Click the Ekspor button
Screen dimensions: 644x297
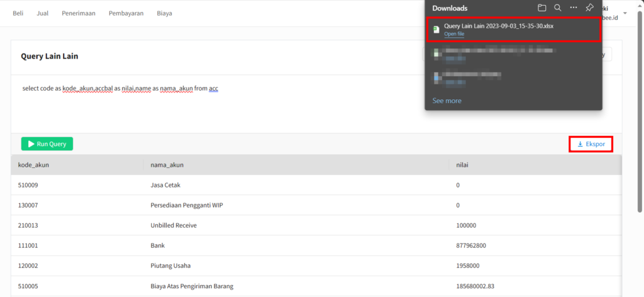591,144
